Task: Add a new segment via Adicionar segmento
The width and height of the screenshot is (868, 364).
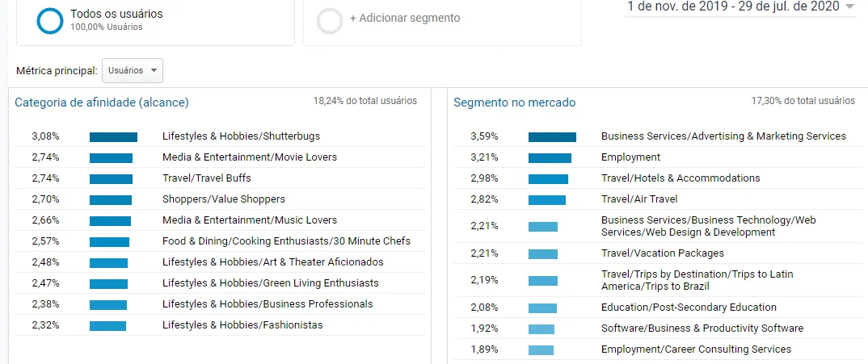Action: pos(405,19)
